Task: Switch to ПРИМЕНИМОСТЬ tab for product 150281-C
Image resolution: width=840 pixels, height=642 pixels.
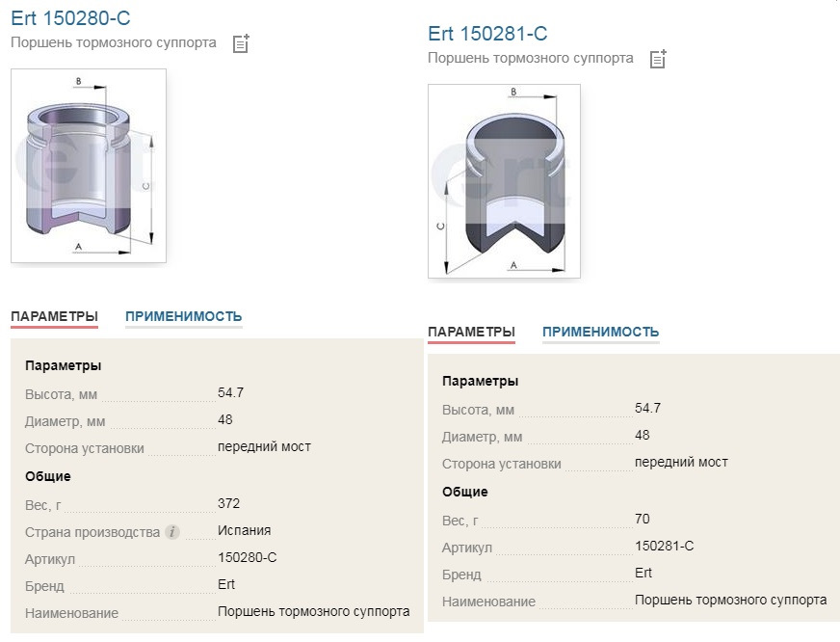Action: 600,332
